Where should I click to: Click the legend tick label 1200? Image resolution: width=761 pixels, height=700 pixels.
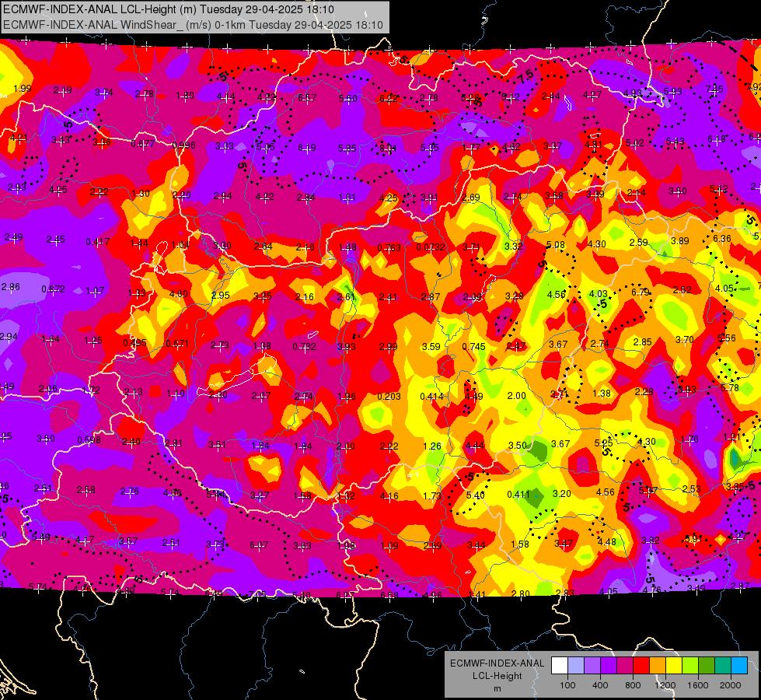tap(665, 685)
